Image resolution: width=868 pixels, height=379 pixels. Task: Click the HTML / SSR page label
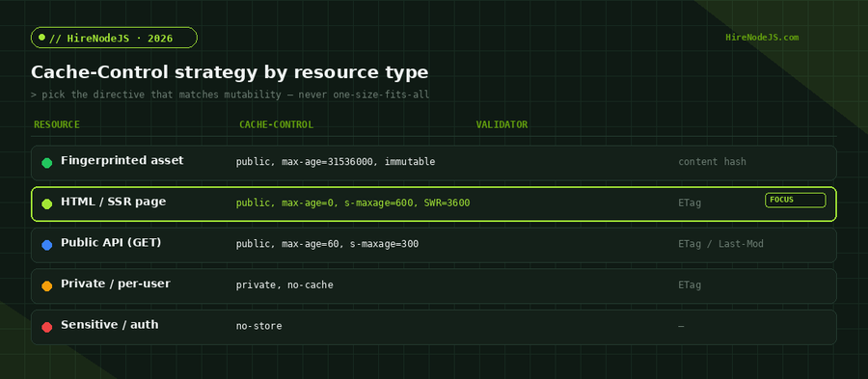(114, 202)
